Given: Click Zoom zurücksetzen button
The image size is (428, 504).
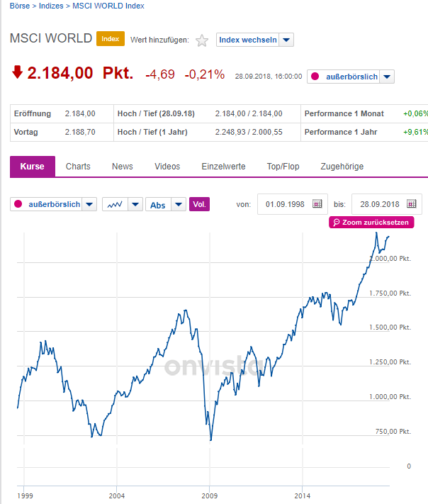Looking at the screenshot, I should pyautogui.click(x=371, y=223).
